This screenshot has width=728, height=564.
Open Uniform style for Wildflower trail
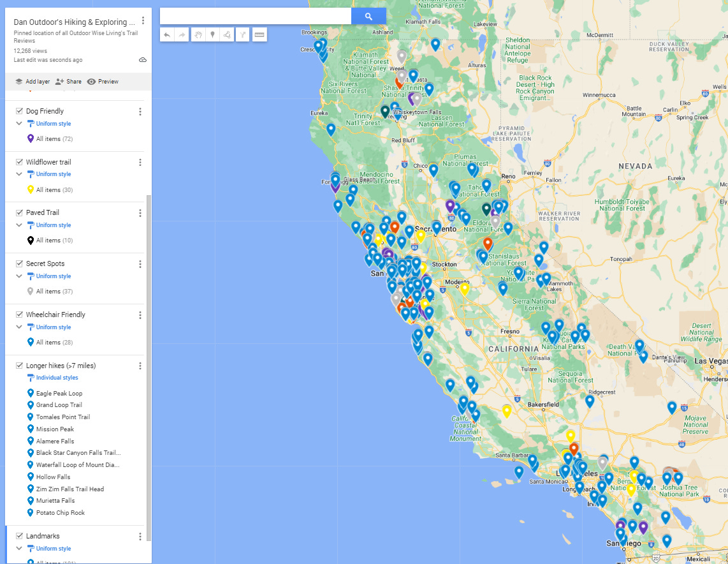click(49, 174)
